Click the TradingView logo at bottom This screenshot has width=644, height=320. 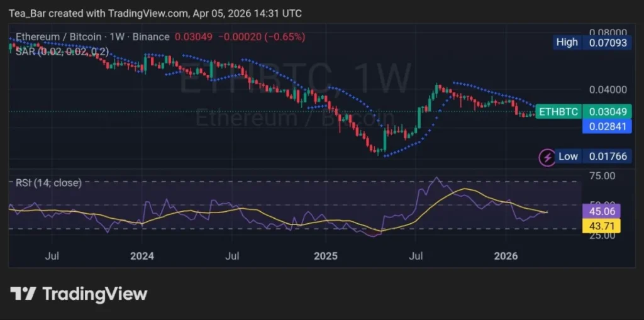tap(79, 294)
